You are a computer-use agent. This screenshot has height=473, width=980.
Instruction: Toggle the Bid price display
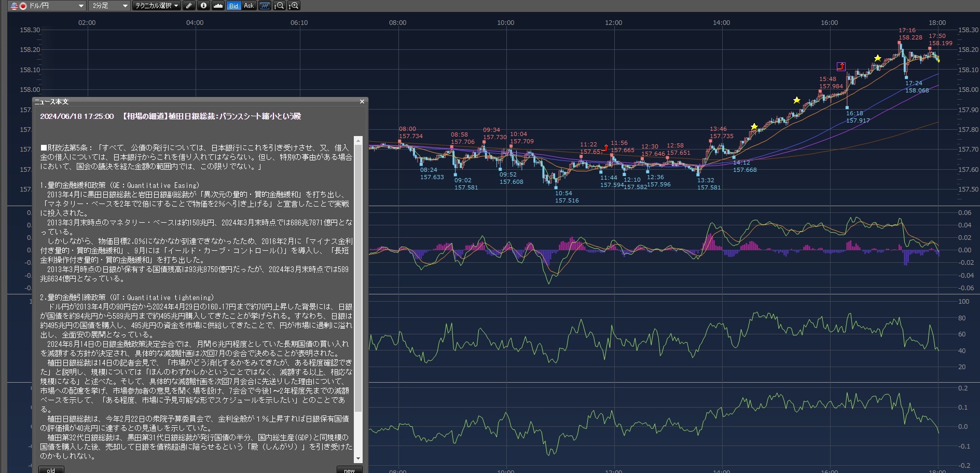point(233,6)
